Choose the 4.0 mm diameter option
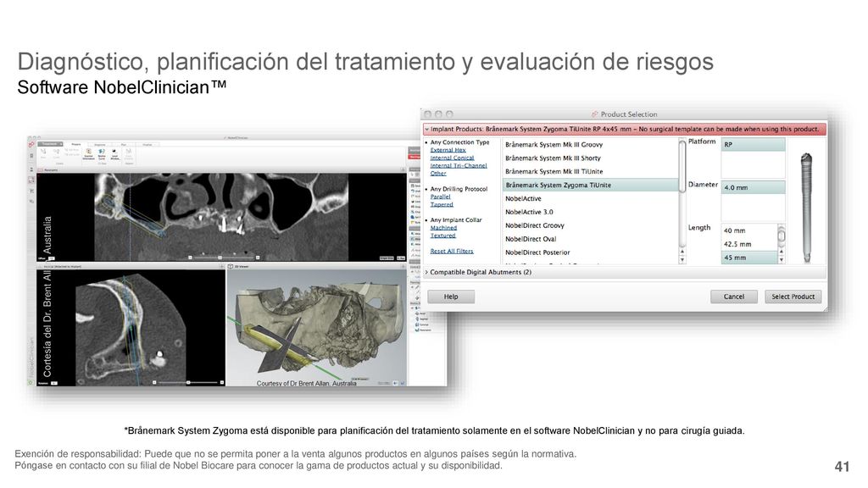The width and height of the screenshot is (868, 488). tap(753, 187)
